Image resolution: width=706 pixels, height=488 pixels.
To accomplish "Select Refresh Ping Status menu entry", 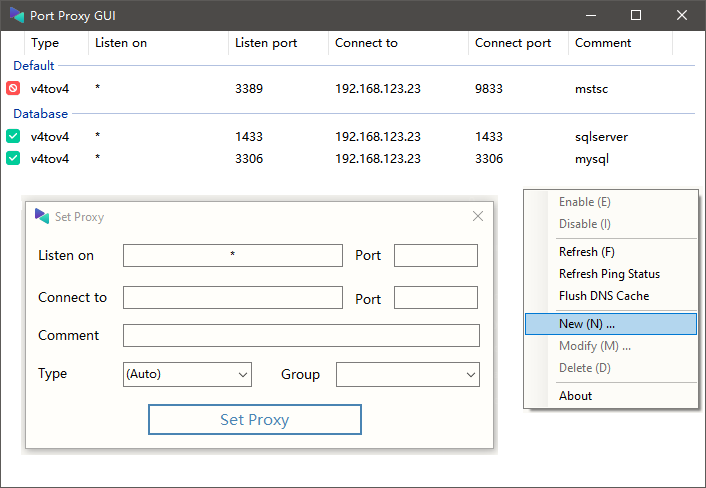I will coord(611,274).
